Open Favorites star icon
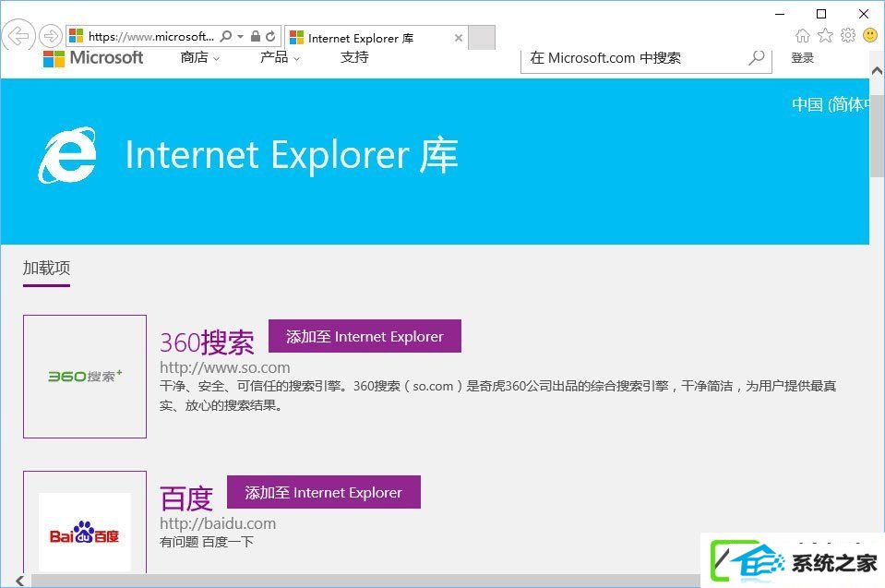 (x=825, y=36)
